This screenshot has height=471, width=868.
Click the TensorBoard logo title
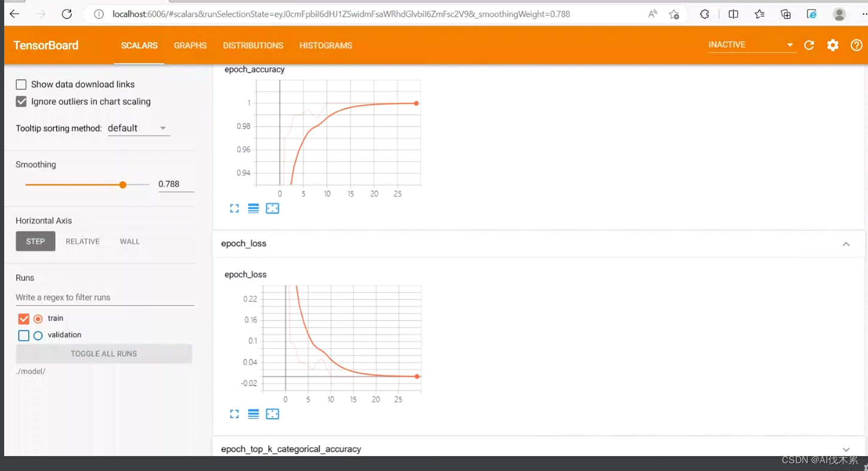click(46, 45)
